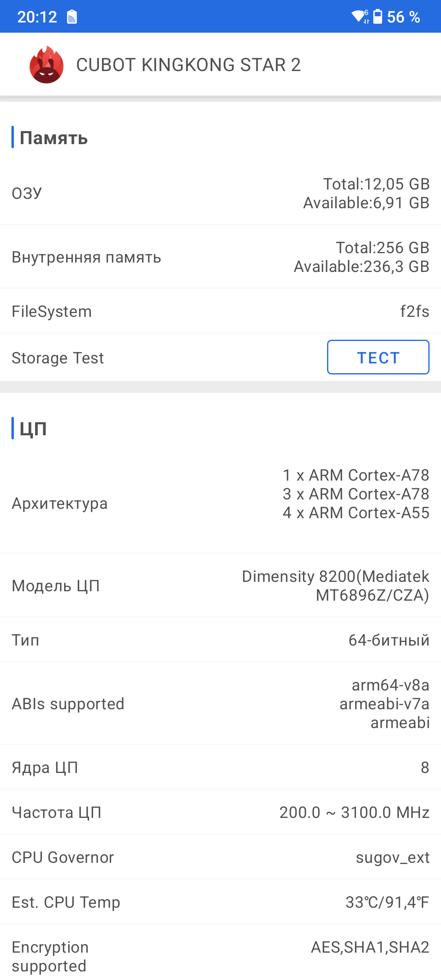Tap the AnTuTu flame logo icon
The image size is (441, 980).
coord(47,65)
